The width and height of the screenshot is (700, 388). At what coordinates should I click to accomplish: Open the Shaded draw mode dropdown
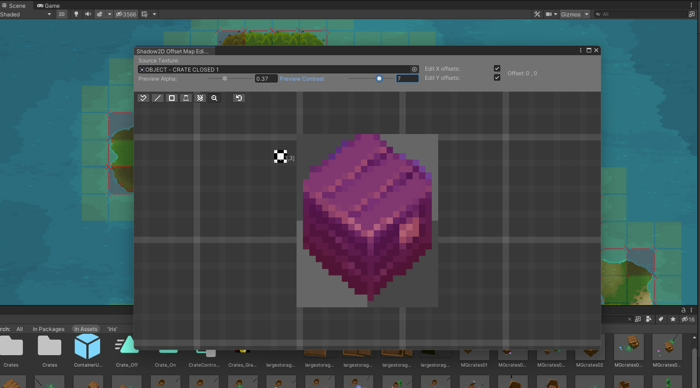pos(26,14)
